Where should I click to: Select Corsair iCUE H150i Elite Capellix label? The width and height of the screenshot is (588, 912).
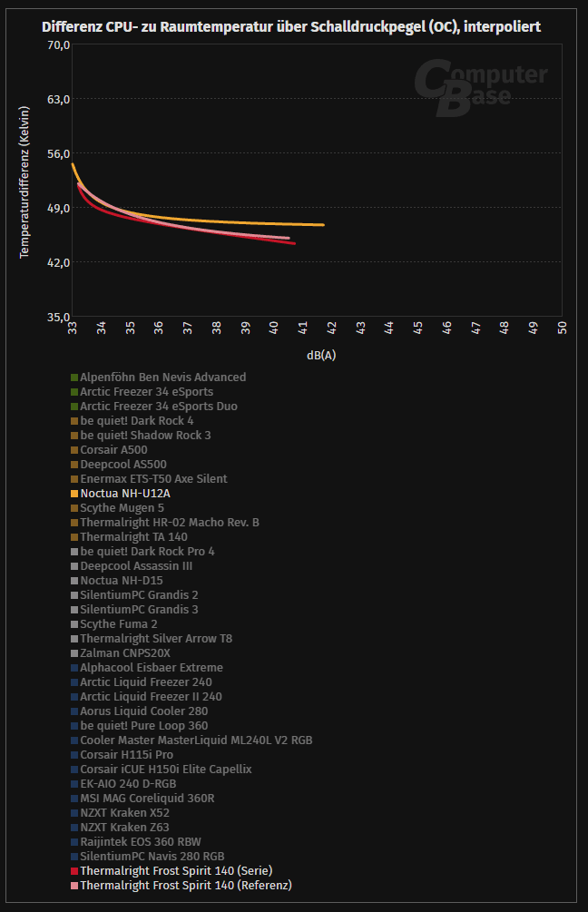(166, 770)
